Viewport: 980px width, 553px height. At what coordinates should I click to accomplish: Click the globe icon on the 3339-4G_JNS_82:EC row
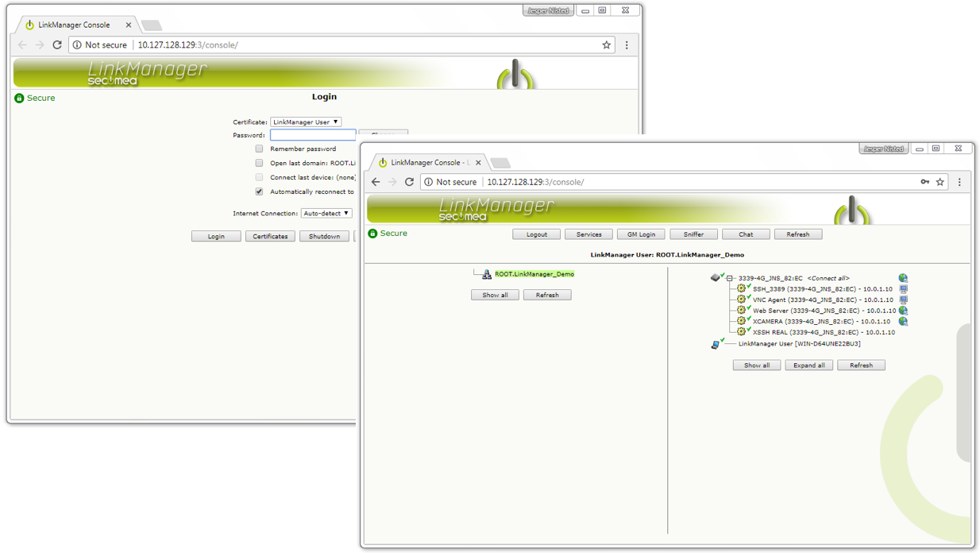pyautogui.click(x=903, y=278)
